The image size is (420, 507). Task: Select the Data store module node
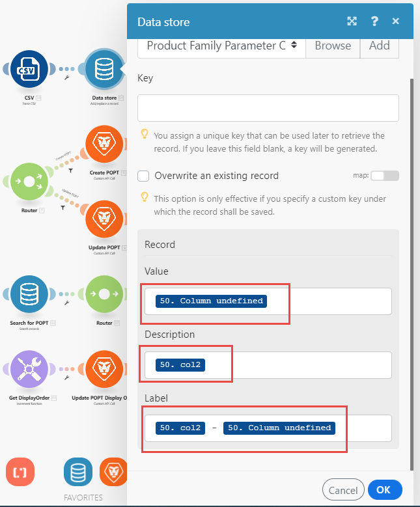tap(105, 69)
